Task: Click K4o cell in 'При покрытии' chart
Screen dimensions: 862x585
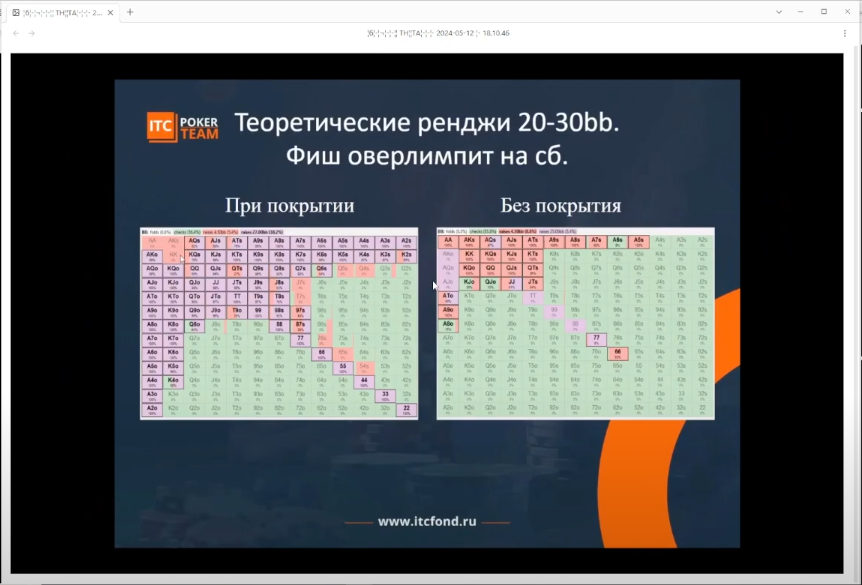Action: [x=173, y=382]
